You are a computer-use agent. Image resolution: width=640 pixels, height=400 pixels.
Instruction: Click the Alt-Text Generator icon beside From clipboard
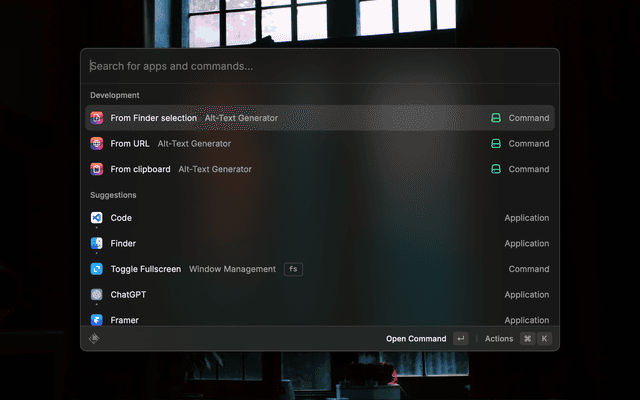[97, 169]
